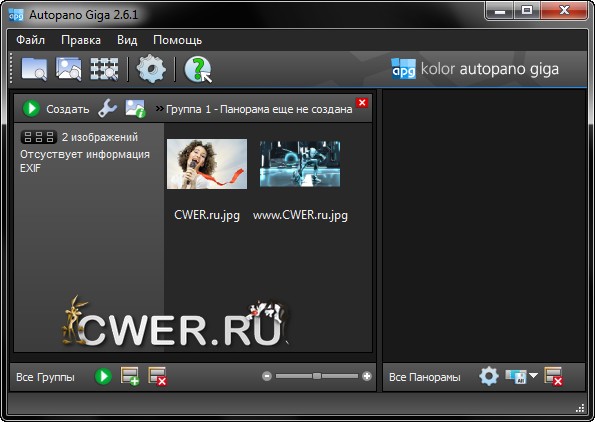Expand the double-chevron before Группа 1

[159, 109]
